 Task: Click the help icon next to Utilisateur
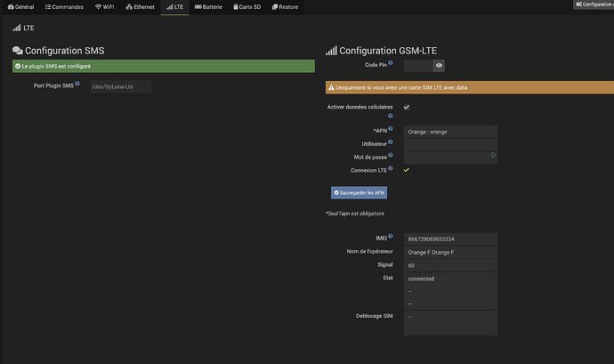coord(391,142)
